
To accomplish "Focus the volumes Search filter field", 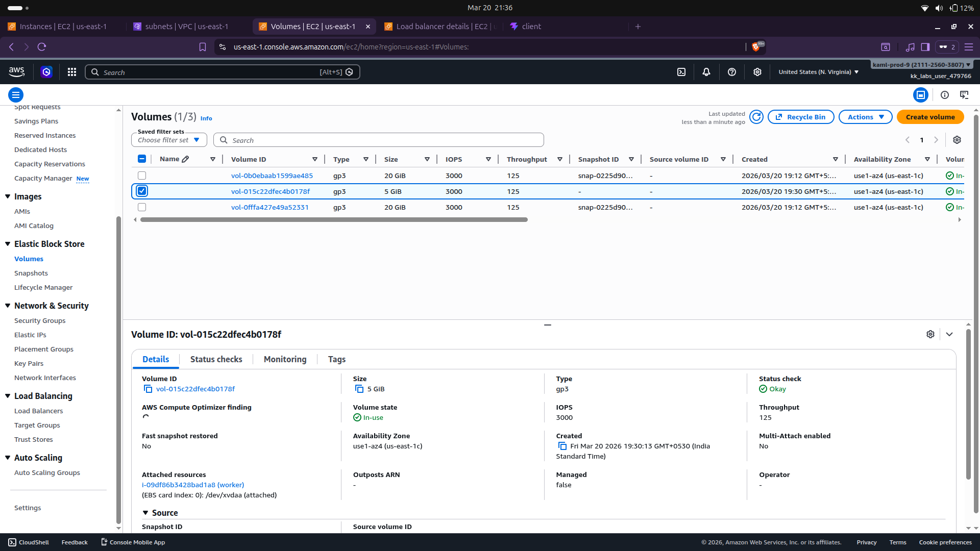I will [x=379, y=140].
